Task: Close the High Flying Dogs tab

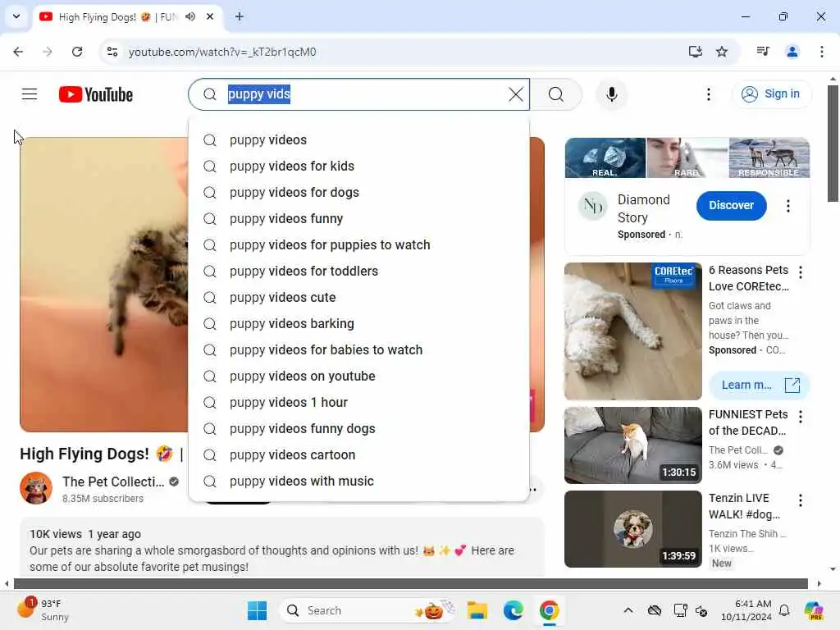Action: click(210, 16)
